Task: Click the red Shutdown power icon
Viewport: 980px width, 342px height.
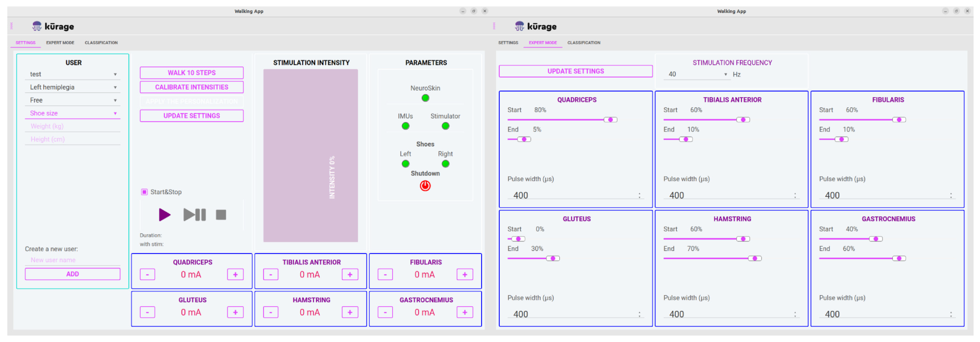Action: 425,186
